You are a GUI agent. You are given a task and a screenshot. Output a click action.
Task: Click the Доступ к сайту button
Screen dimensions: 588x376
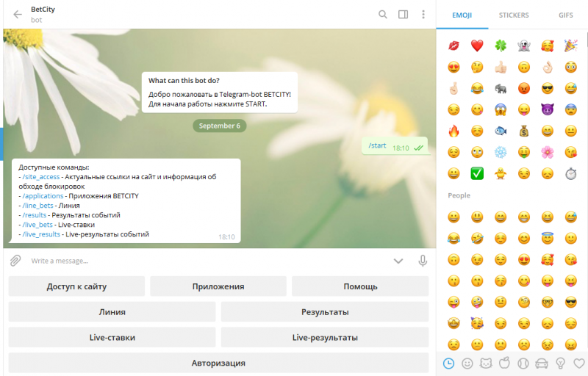point(76,286)
